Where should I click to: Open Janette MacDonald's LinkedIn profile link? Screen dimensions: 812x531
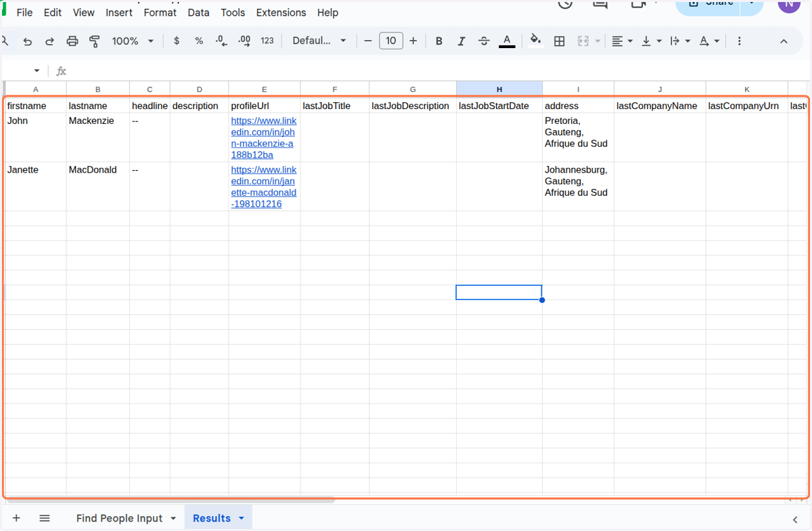(264, 186)
